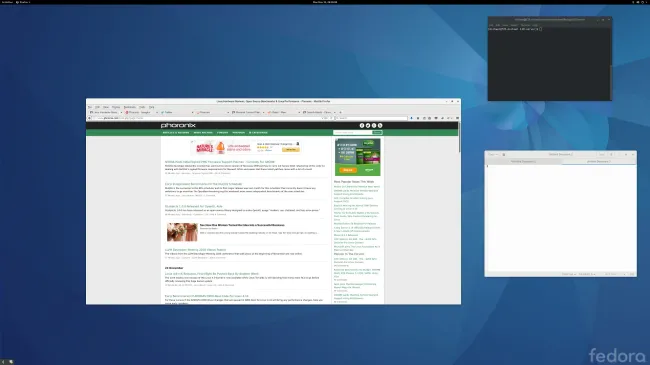Open the clock and calendar in top bar

click(x=325, y=2)
